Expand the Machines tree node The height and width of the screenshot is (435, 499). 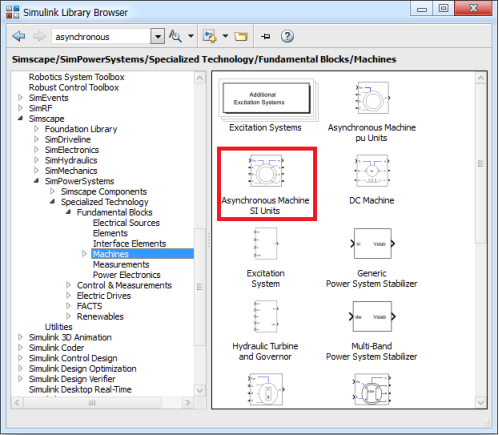tap(84, 254)
